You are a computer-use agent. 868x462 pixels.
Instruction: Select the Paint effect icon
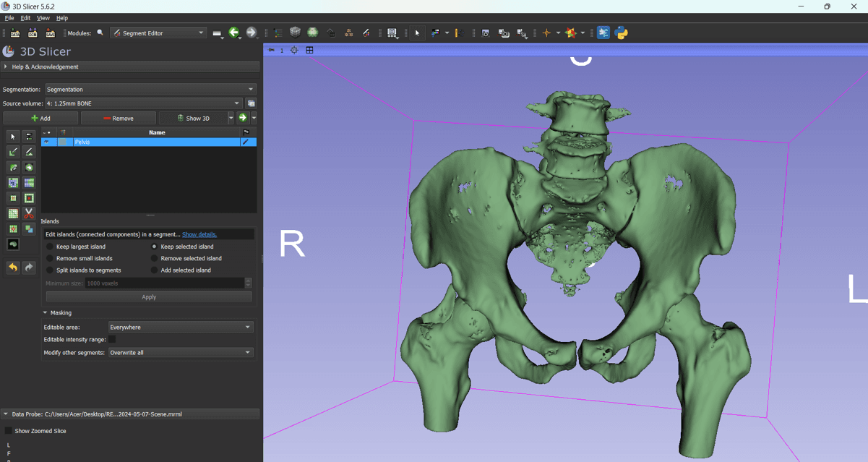tap(13, 152)
